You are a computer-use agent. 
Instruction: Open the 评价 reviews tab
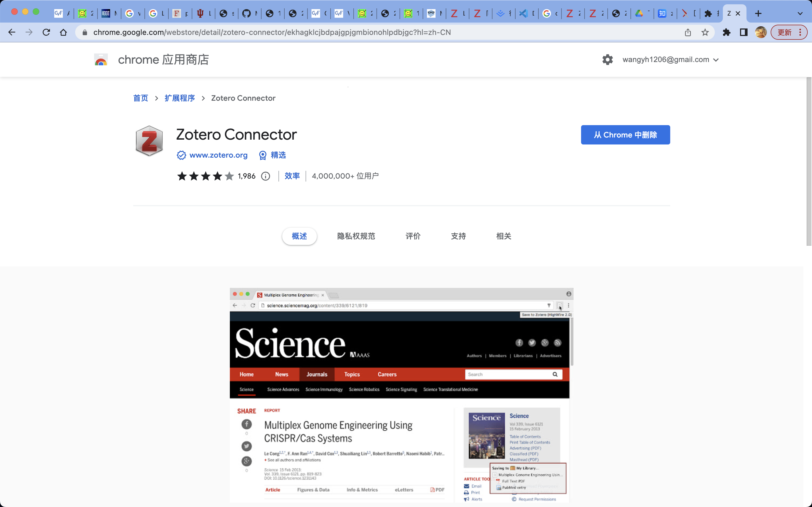point(413,236)
